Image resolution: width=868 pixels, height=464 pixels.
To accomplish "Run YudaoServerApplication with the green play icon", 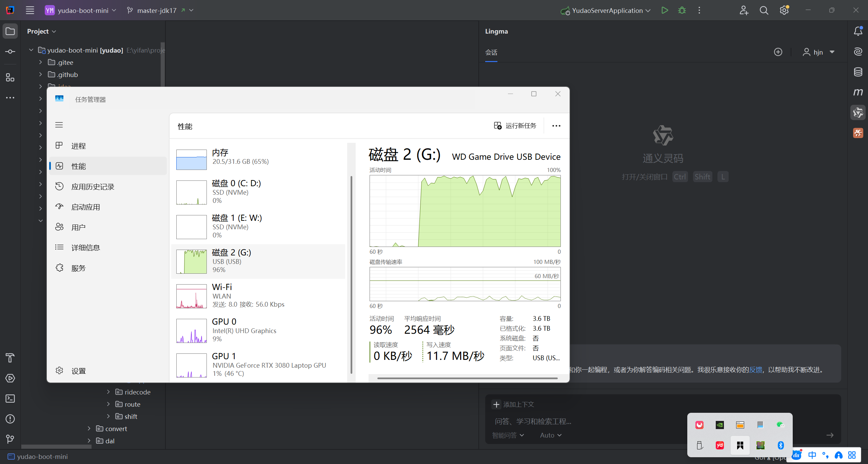I will pos(665,11).
